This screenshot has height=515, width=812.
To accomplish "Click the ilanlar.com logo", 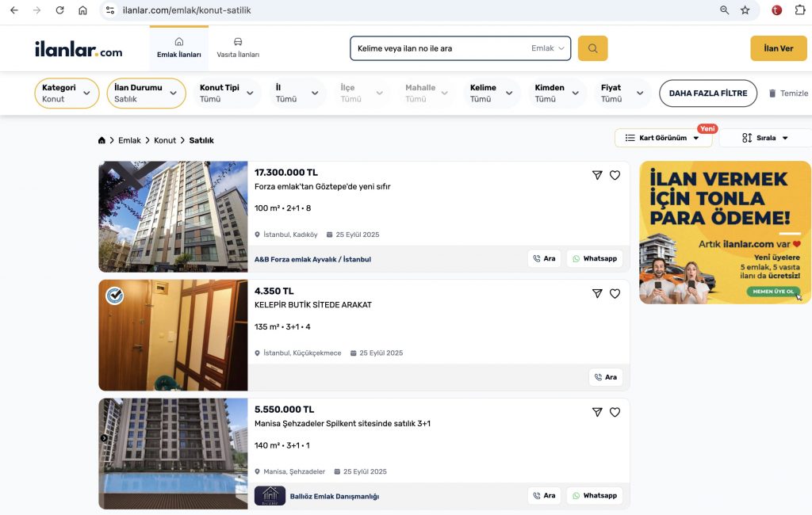I will pyautogui.click(x=79, y=49).
